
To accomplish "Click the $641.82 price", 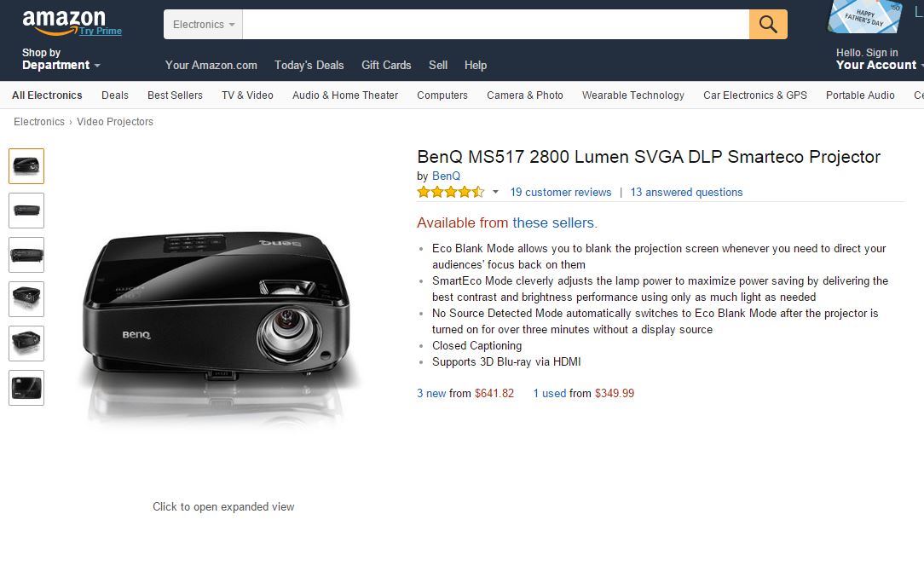I will click(494, 393).
